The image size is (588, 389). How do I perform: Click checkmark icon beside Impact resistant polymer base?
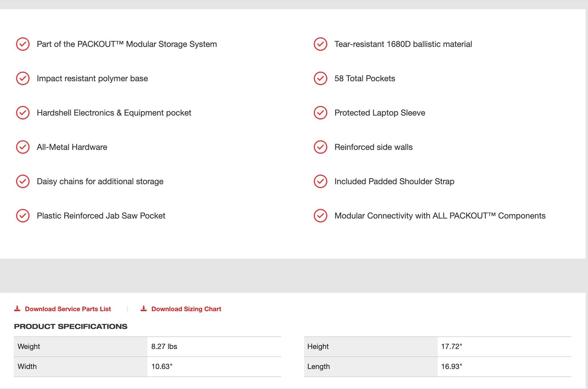pyautogui.click(x=23, y=78)
